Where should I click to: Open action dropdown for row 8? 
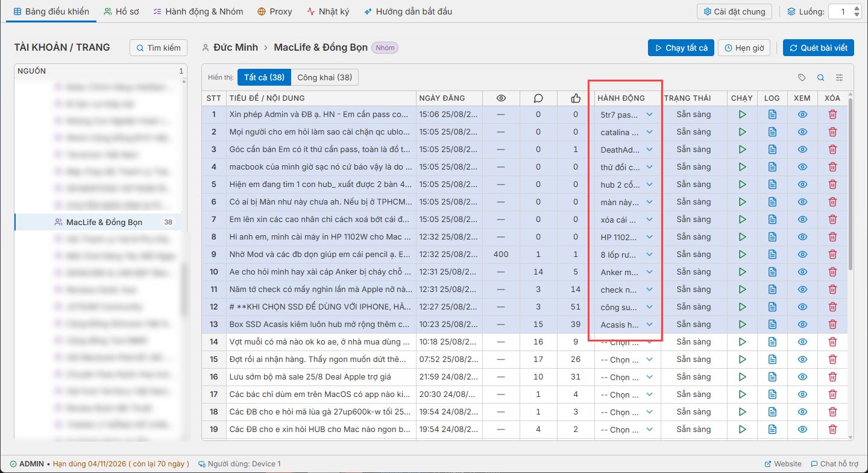coord(627,237)
